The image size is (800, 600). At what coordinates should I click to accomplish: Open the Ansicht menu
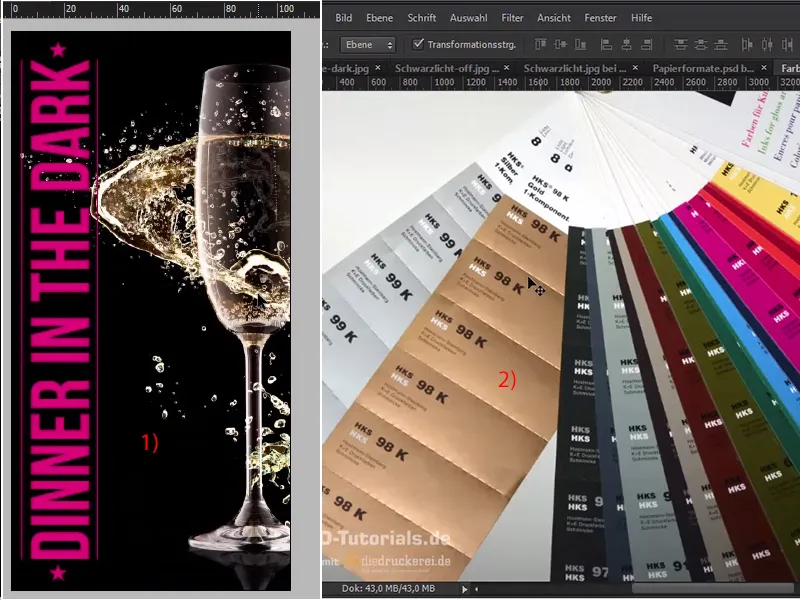click(554, 18)
